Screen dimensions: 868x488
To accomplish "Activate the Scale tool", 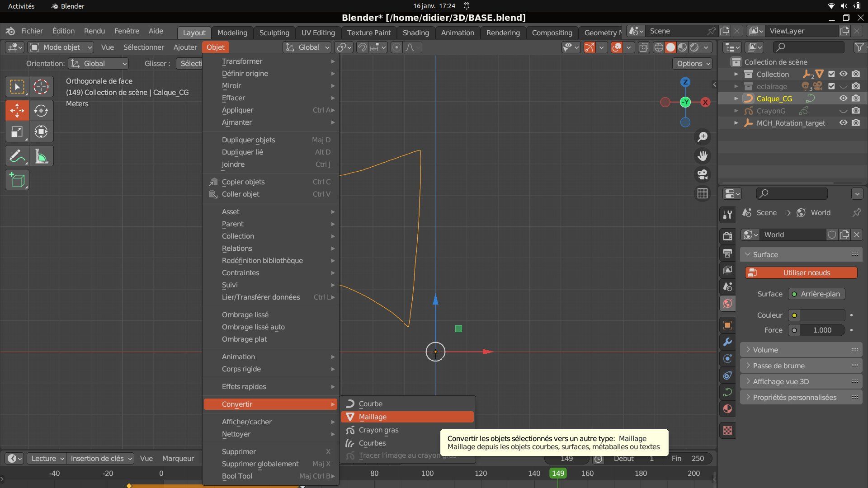I will pos(17,132).
